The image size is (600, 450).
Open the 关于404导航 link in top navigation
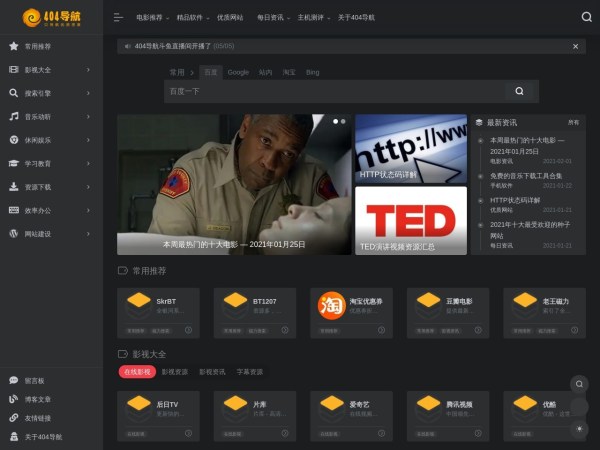click(x=356, y=17)
